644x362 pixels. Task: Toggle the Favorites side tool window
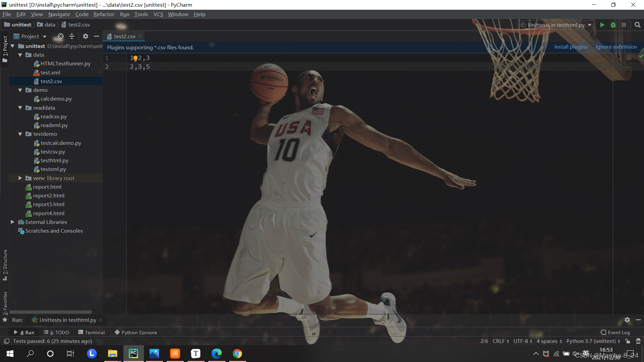5,303
